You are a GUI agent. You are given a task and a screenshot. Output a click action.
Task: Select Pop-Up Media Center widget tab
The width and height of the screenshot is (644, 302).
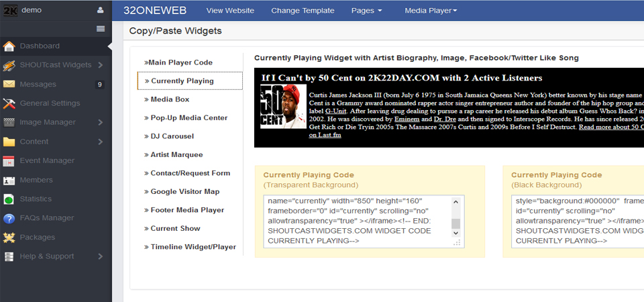[x=186, y=118]
